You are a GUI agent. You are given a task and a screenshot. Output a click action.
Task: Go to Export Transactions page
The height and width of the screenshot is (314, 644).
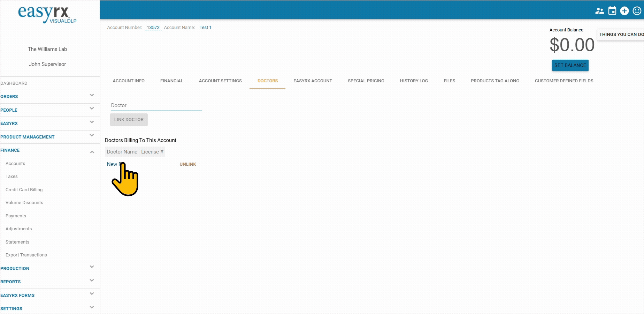point(26,255)
